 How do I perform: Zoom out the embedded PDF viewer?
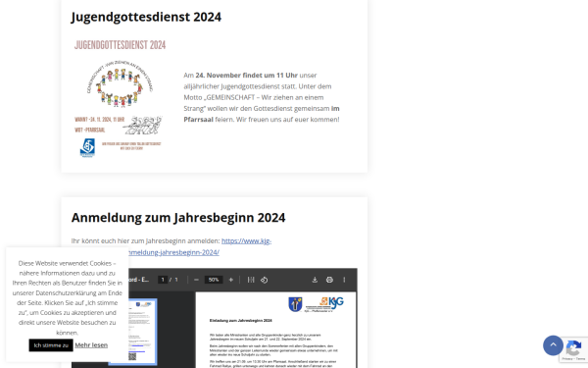point(196,280)
